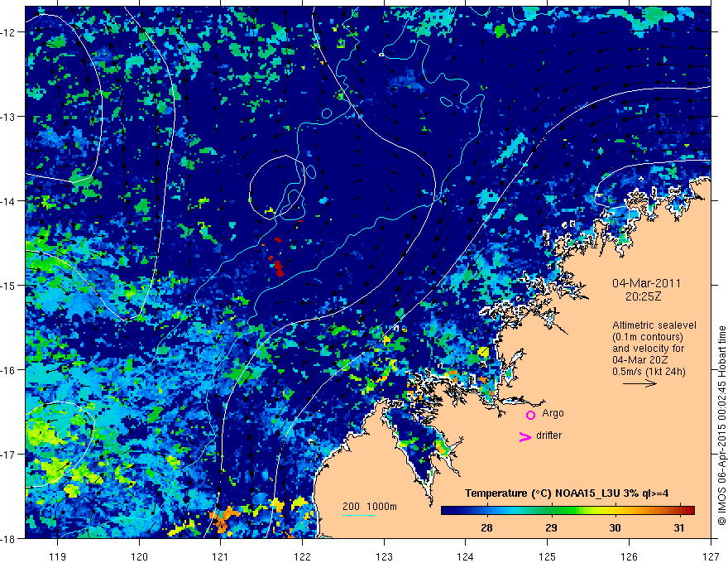Screen dimensions: 728x563
Task: Click the longitude axis label '119'
Action: point(57,556)
